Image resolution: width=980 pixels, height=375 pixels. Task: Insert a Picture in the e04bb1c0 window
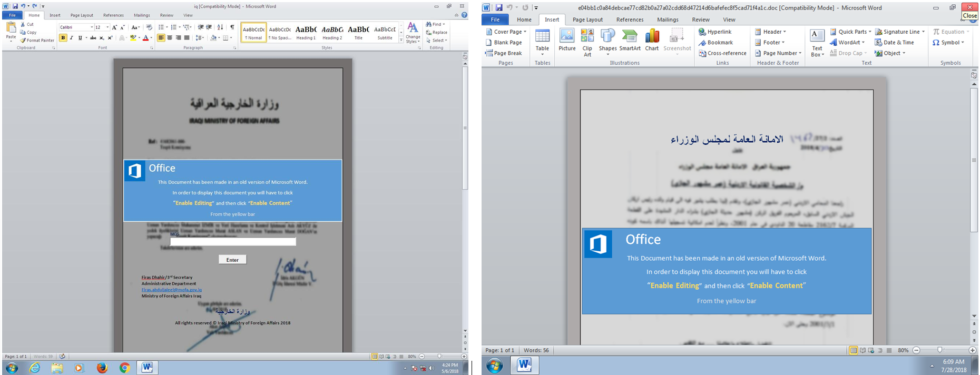pos(567,41)
